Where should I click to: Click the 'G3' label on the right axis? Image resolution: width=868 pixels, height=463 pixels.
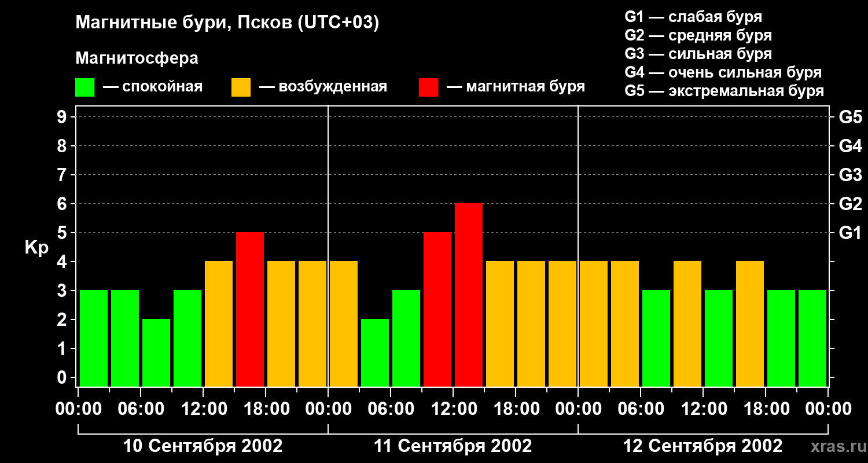850,175
